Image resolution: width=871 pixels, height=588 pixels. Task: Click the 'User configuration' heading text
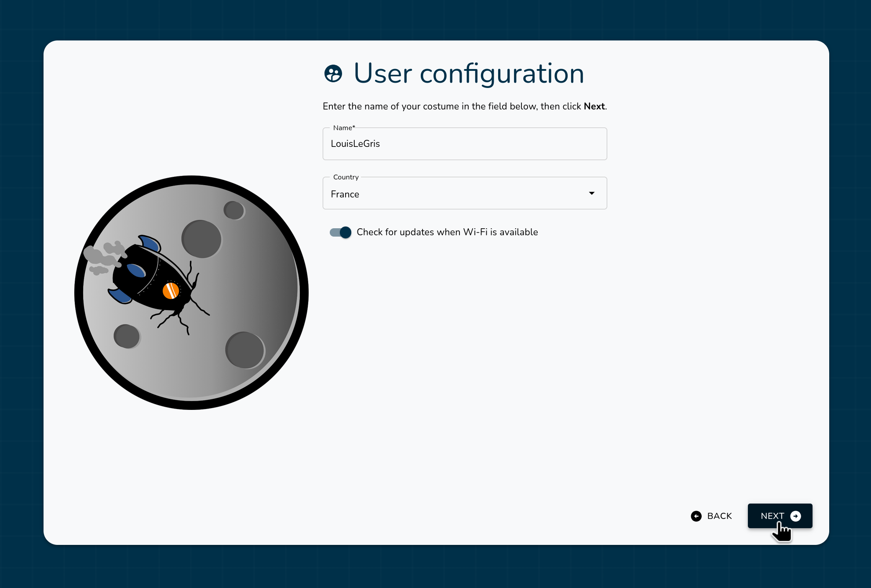[469, 73]
